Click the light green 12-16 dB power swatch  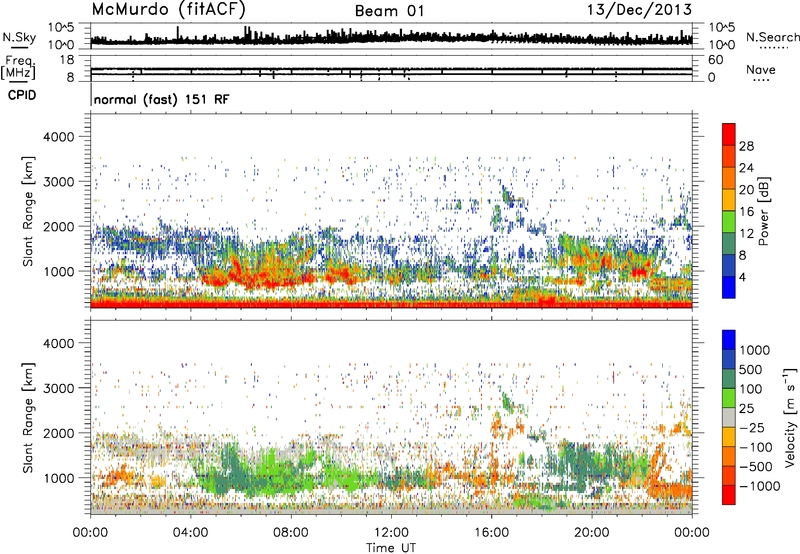click(x=729, y=222)
